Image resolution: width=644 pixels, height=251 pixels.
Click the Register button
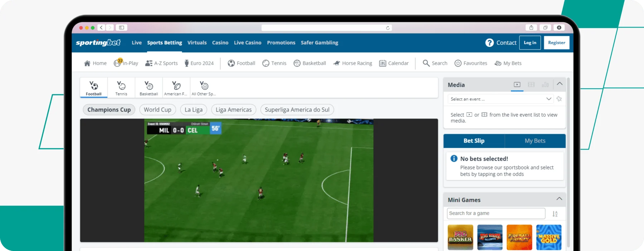(557, 43)
